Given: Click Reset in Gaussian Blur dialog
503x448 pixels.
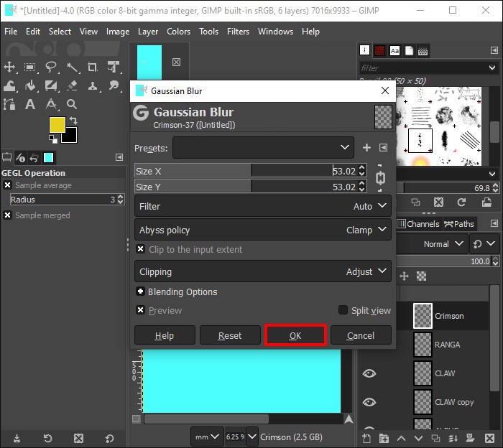Looking at the screenshot, I should pos(230,335).
